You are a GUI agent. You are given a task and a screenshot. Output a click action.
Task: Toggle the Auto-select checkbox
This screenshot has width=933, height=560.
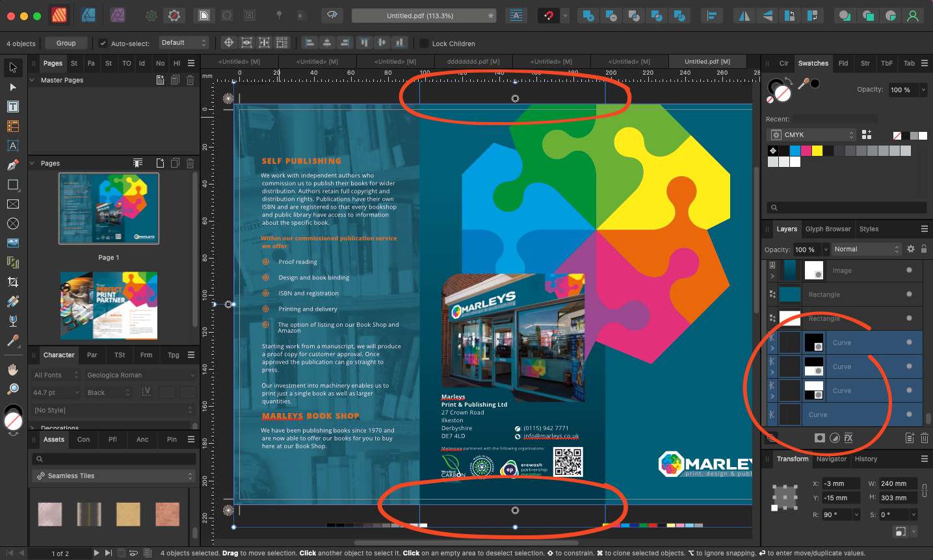coord(103,44)
